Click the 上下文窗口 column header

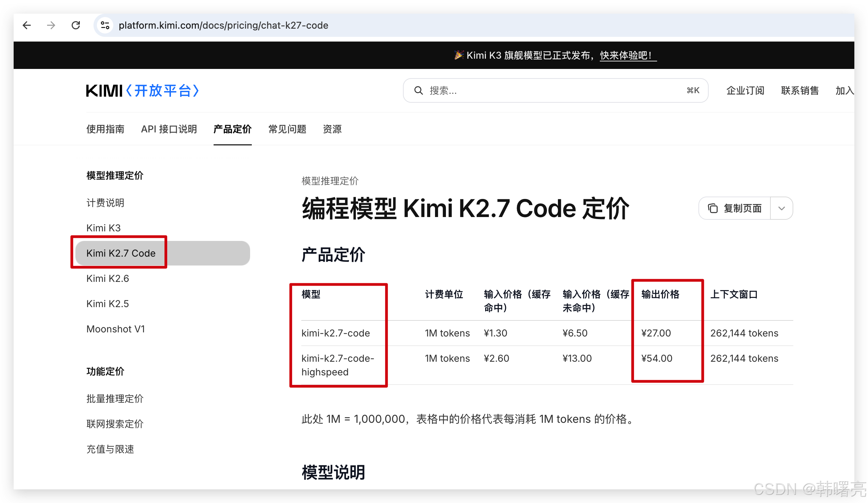tap(734, 294)
